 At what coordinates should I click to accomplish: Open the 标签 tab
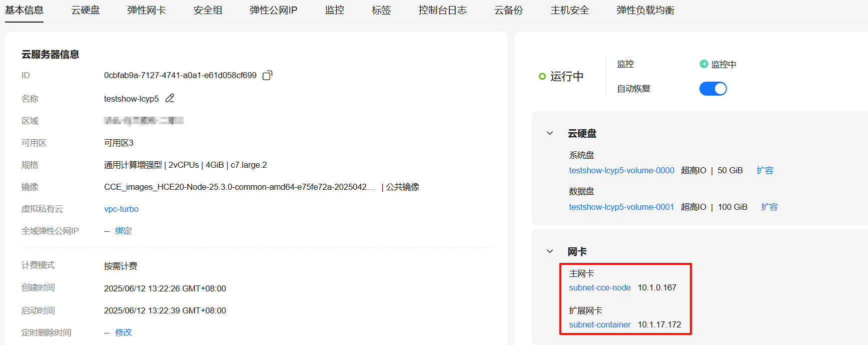click(381, 10)
